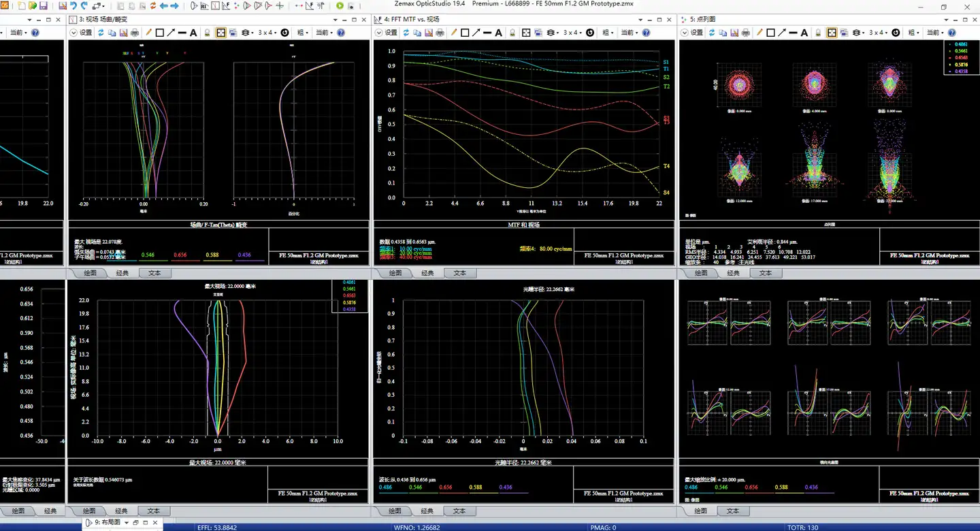Refresh the FFT MTF vs. field window
This screenshot has width=980, height=531.
point(406,33)
